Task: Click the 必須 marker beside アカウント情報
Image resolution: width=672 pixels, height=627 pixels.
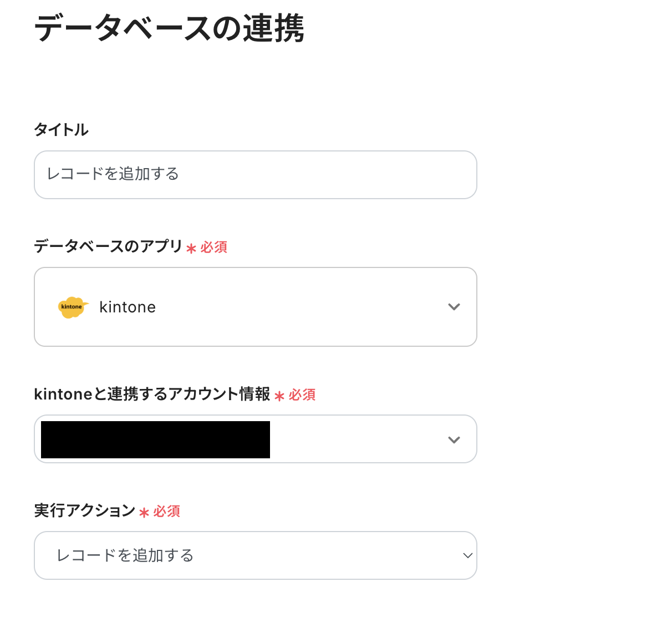Action: [302, 395]
